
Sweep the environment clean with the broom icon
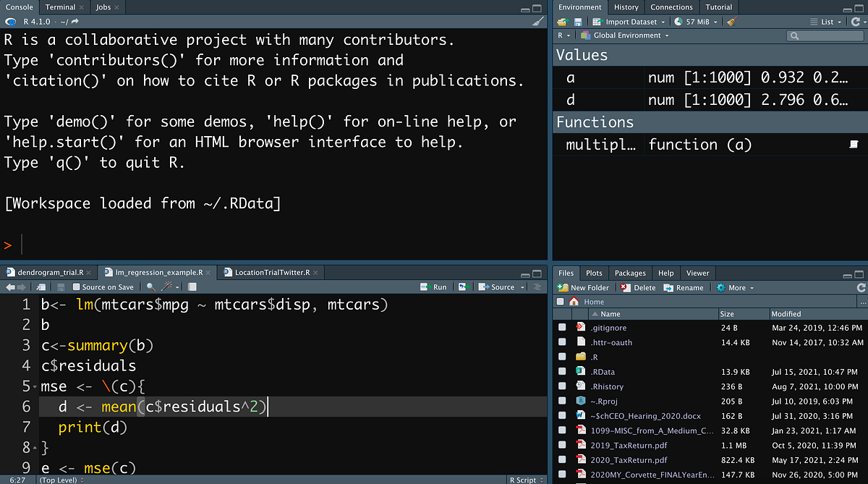(731, 22)
